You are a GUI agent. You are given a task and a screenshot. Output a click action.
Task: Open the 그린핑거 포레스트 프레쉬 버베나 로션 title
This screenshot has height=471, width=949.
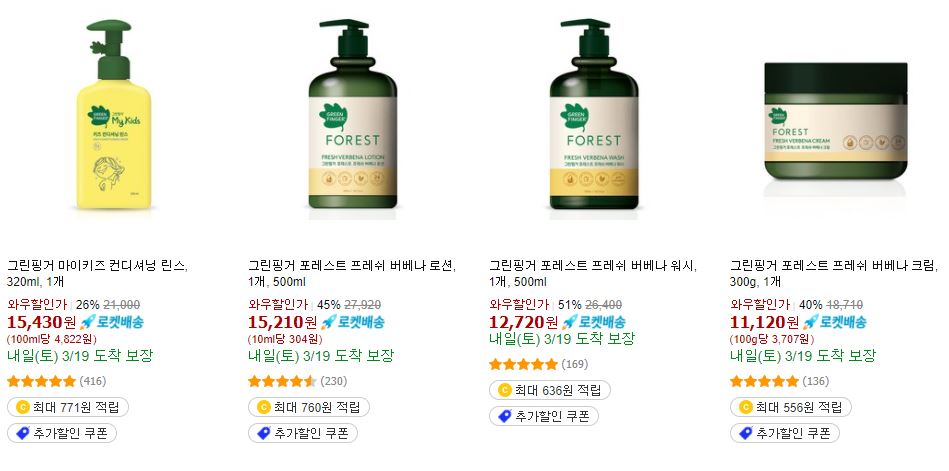click(x=352, y=274)
